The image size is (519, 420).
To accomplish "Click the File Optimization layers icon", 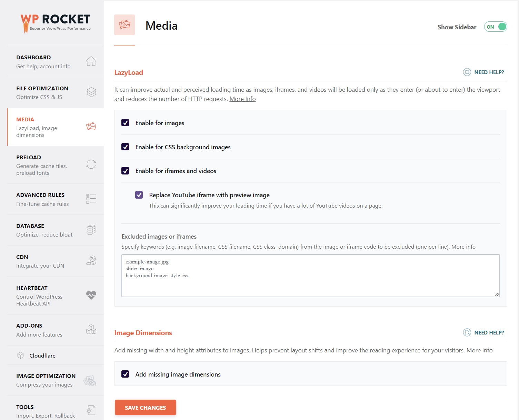I will [x=91, y=92].
